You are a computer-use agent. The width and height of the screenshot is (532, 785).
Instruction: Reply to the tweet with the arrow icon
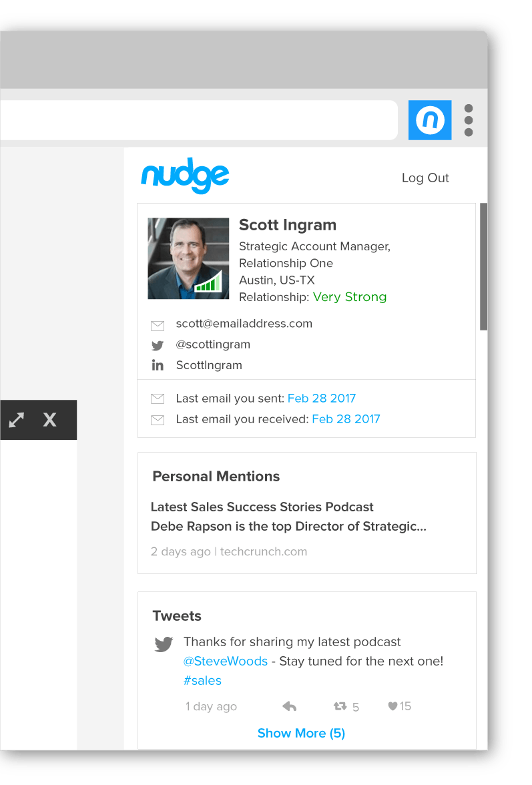(289, 706)
